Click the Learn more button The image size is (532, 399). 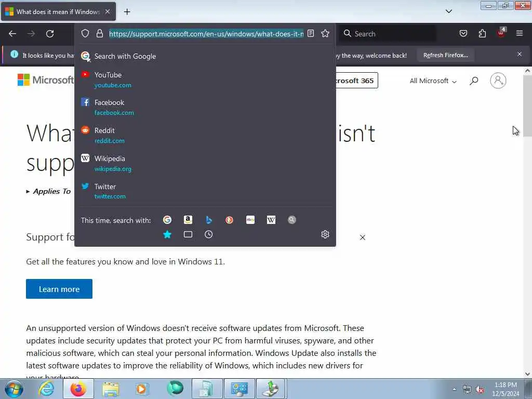(59, 289)
